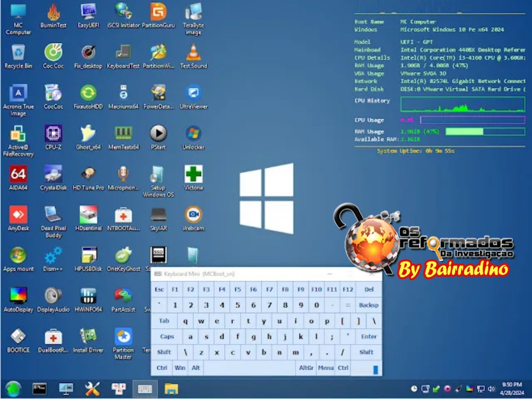Open HD Tune Pro shortcut
Screen dimensions: 532x399
tap(88, 178)
